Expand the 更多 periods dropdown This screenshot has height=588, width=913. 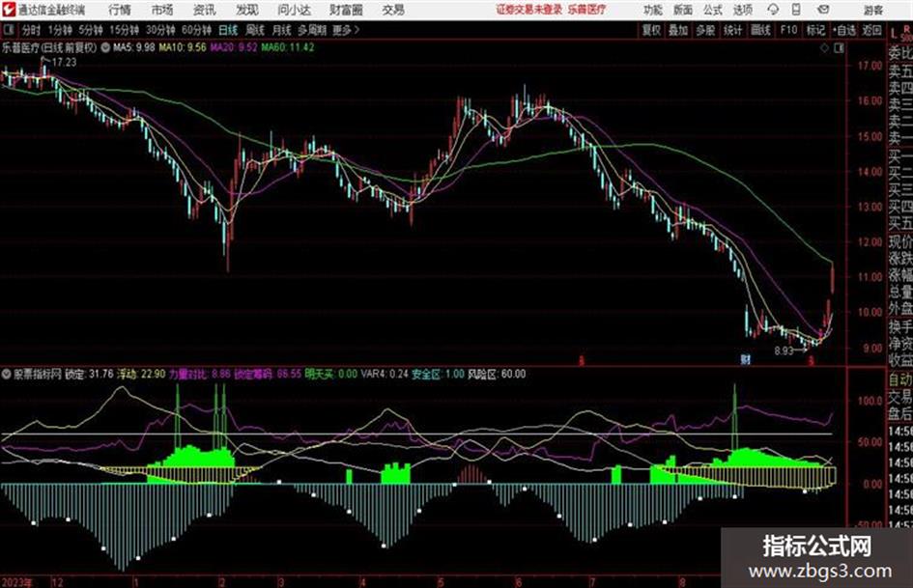(346, 30)
